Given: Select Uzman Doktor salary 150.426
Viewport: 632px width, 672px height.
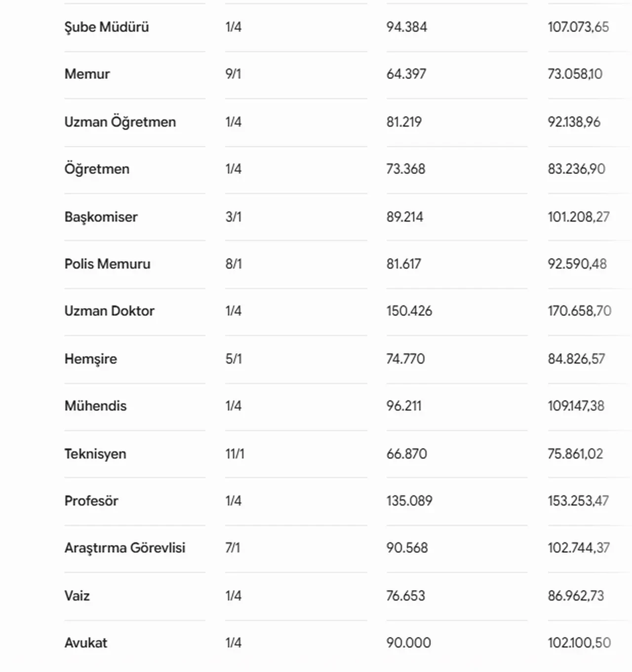Looking at the screenshot, I should point(409,311).
